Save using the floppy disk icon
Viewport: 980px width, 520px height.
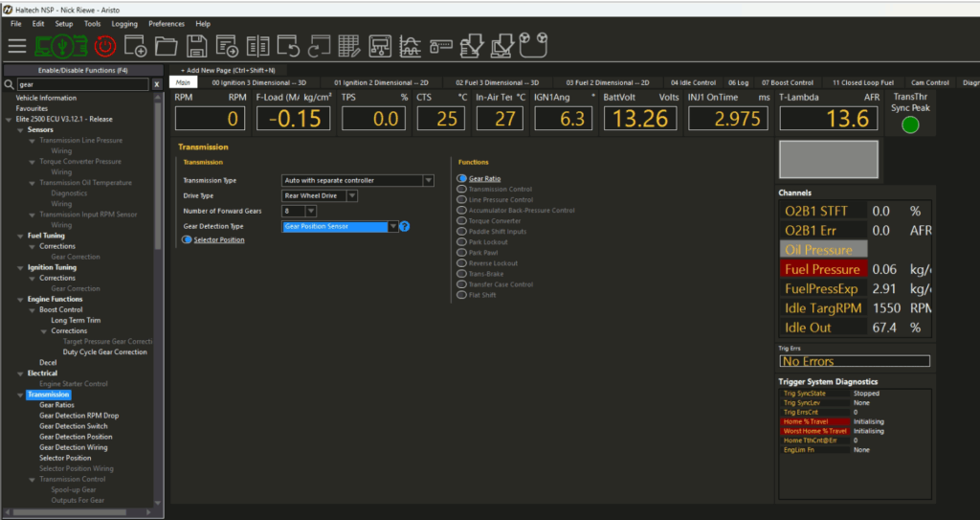coord(197,46)
